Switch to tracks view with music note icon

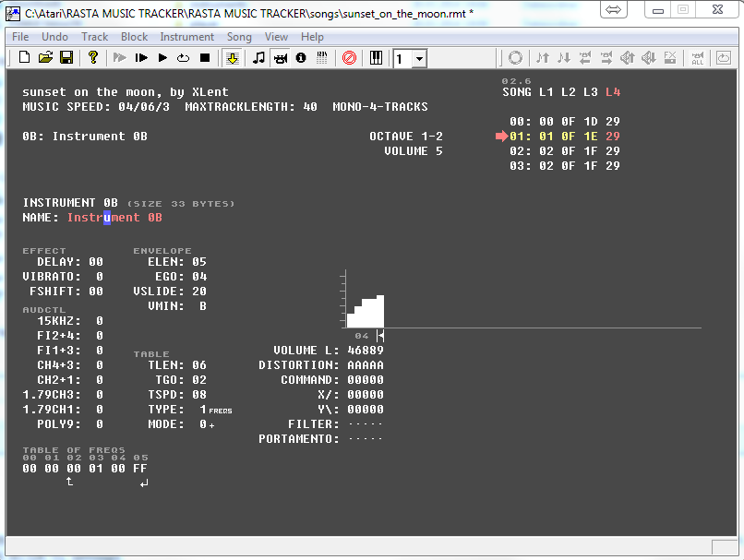258,58
